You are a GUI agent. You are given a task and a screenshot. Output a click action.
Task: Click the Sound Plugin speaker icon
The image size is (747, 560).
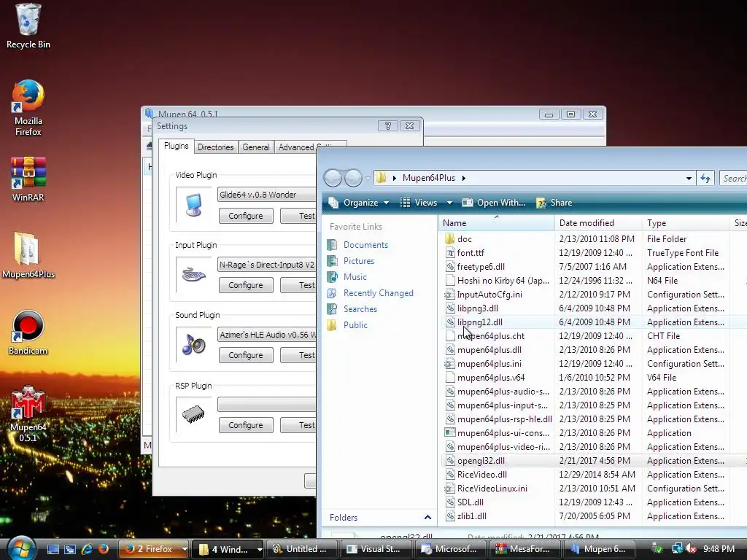pyautogui.click(x=193, y=344)
